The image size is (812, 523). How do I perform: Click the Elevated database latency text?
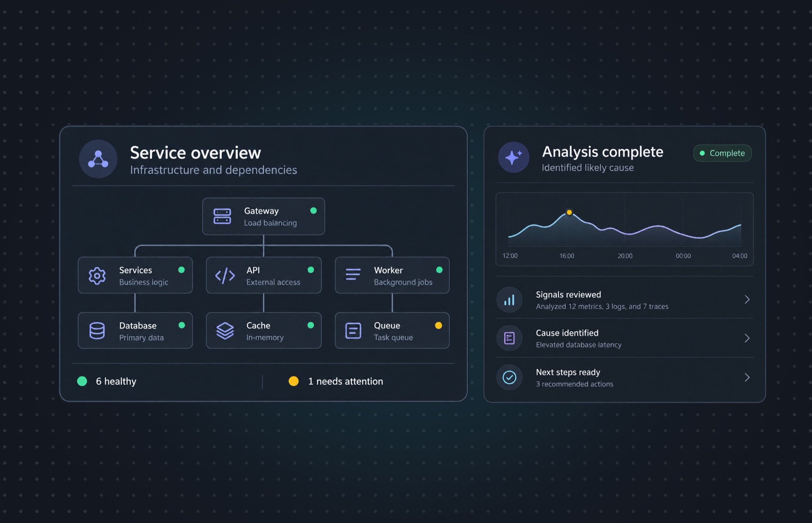tap(579, 345)
